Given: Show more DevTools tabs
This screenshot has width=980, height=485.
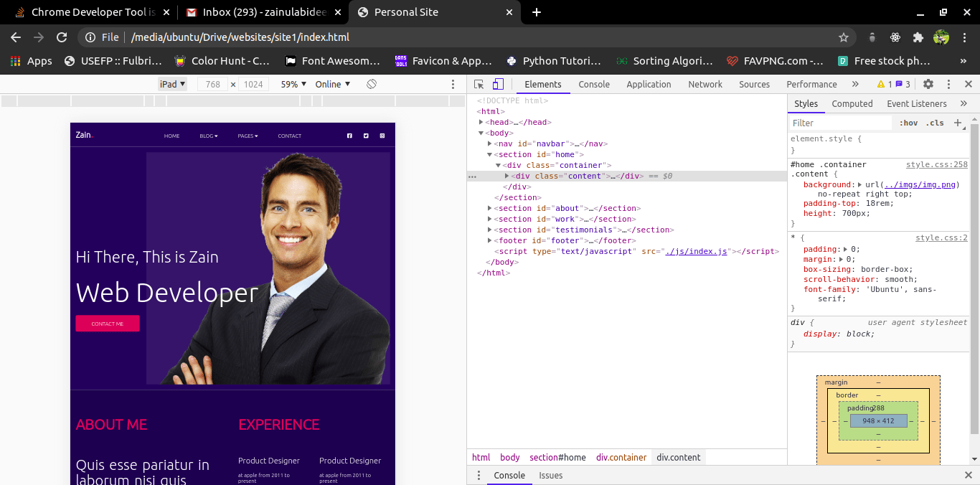Looking at the screenshot, I should (855, 84).
